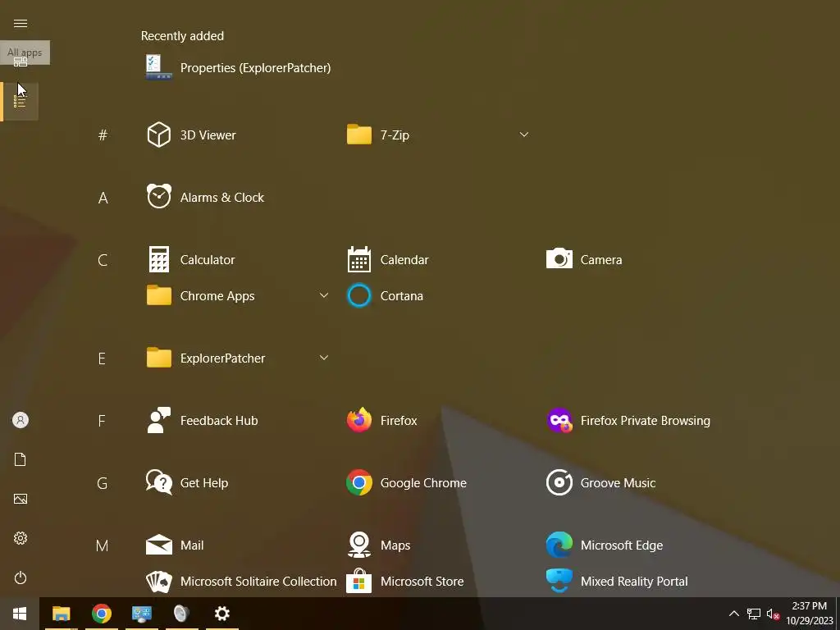840x630 pixels.
Task: Click the letter C group header
Action: pyautogui.click(x=103, y=260)
